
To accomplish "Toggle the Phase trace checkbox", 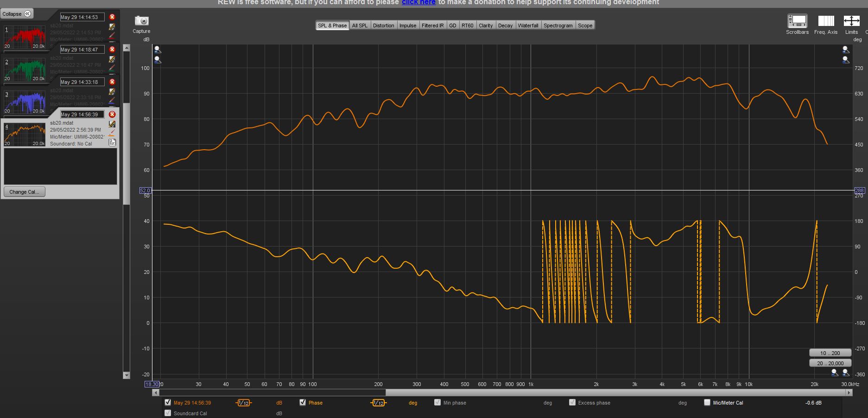I will (x=303, y=402).
